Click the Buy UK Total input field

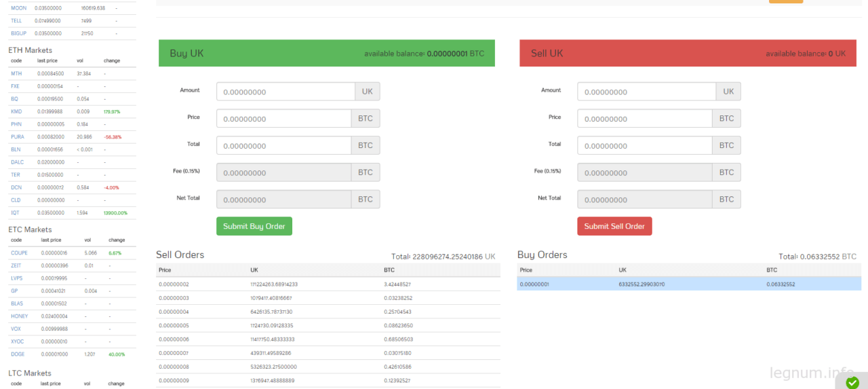pos(284,145)
